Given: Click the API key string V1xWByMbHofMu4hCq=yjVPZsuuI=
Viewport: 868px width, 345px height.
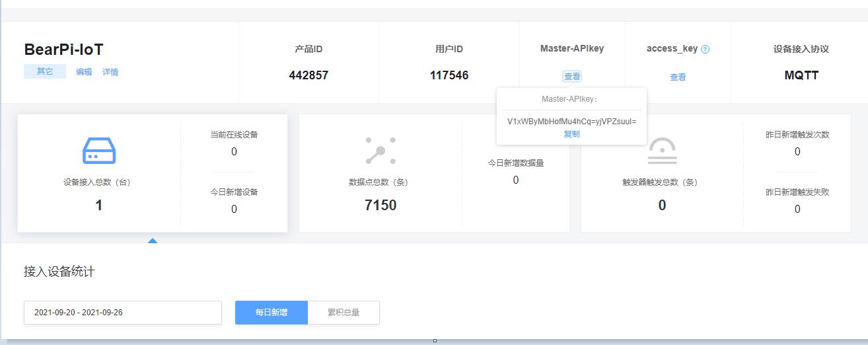Looking at the screenshot, I should [571, 122].
